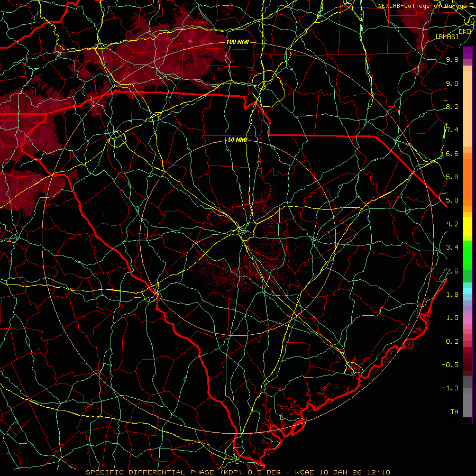Click the "SPECIFIC DIFFERENTIAL PHASE (KDP)" caption text
This screenshot has height=476, width=476.
166,472
